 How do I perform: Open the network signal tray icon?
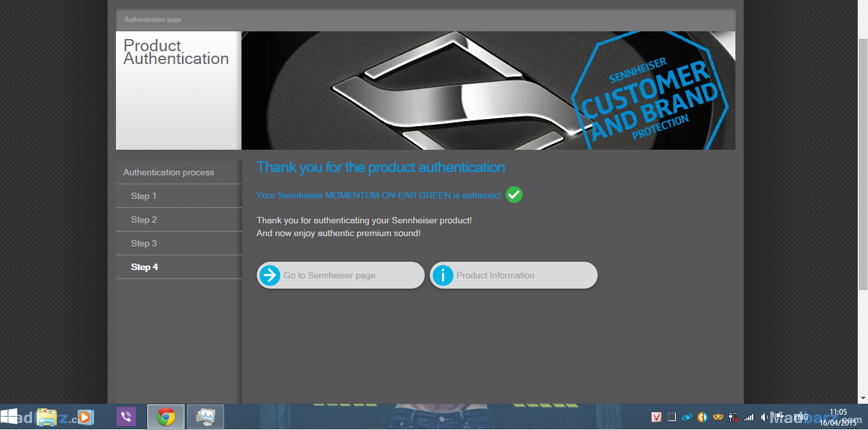coord(749,417)
